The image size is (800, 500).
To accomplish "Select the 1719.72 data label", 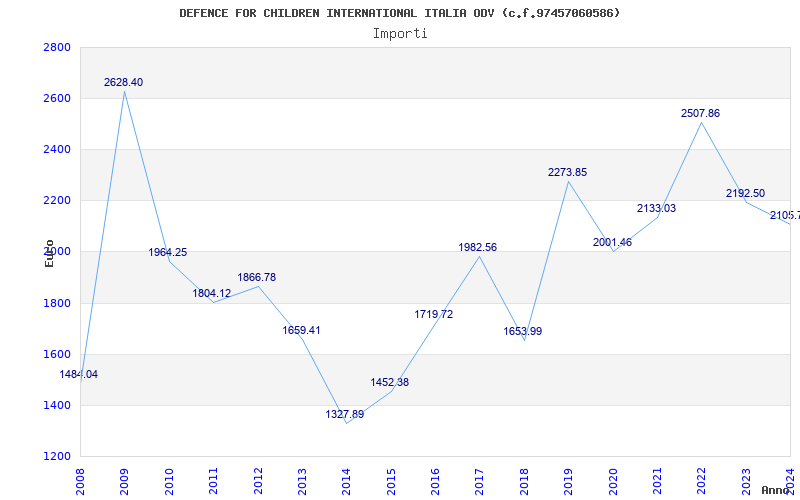I will click(434, 314).
